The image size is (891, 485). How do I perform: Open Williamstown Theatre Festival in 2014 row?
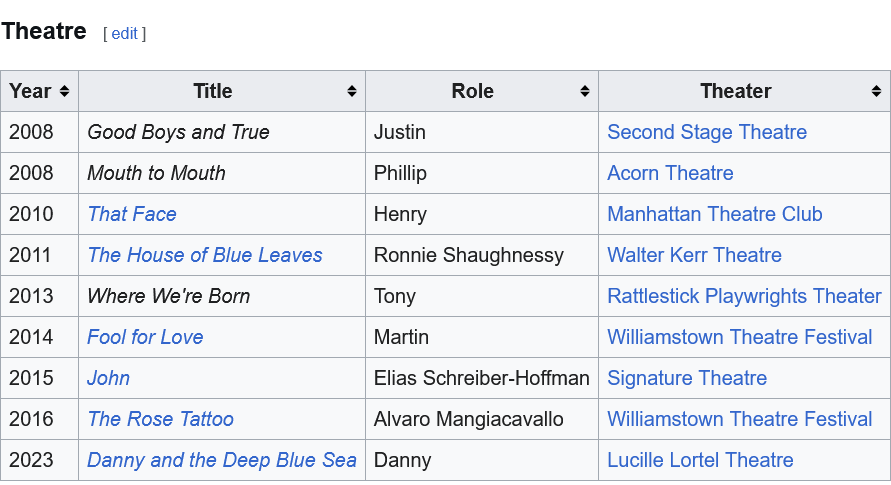739,337
